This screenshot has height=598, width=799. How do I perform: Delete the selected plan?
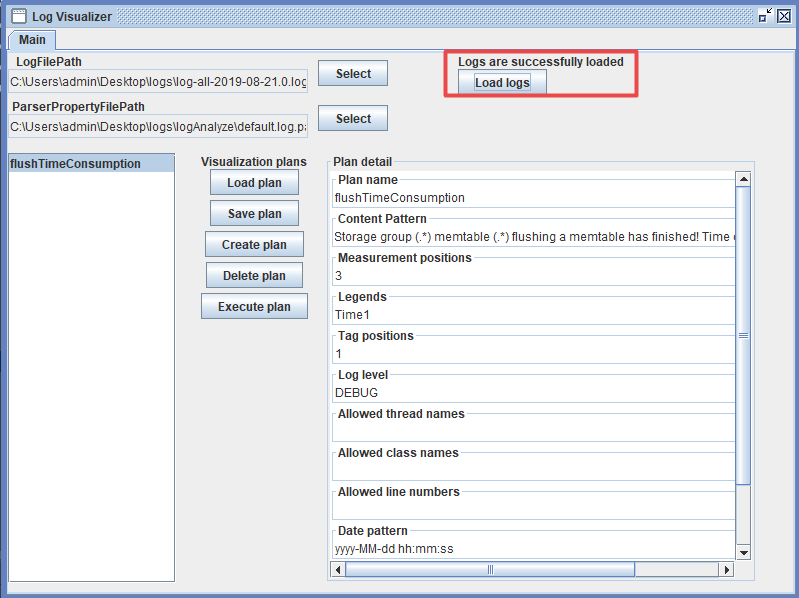click(x=254, y=276)
